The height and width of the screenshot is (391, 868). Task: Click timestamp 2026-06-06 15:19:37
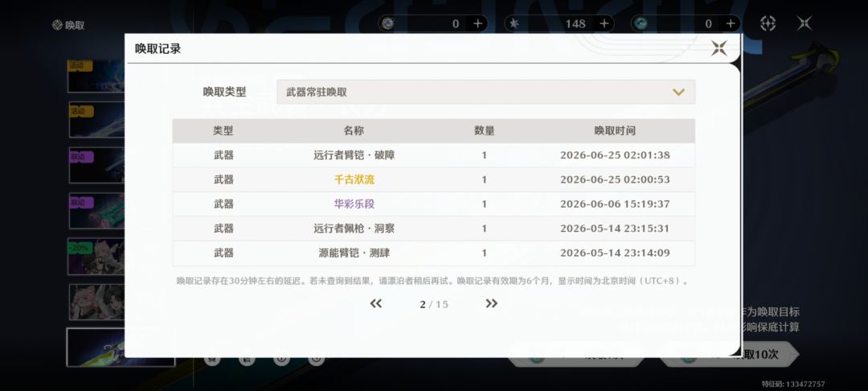(615, 204)
